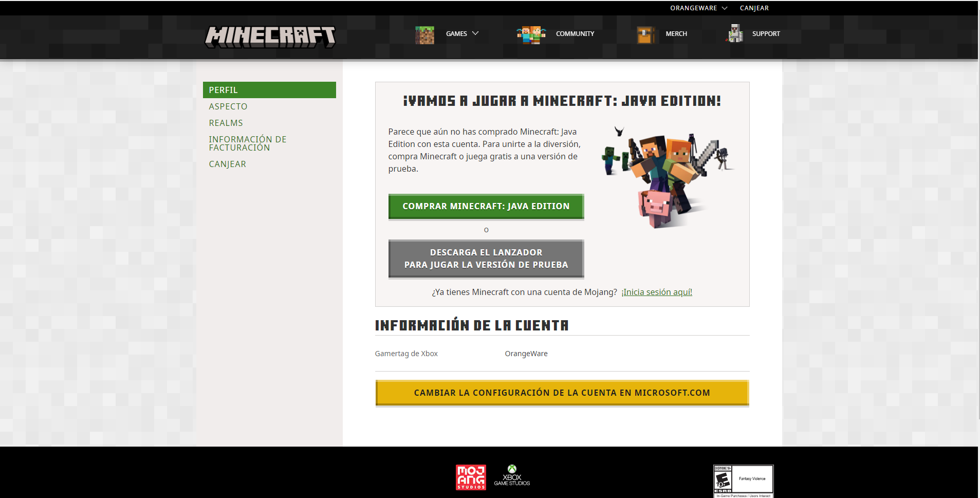Click the ¡Vamos a jugar heading
Viewport: 980px width, 498px height.
562,101
